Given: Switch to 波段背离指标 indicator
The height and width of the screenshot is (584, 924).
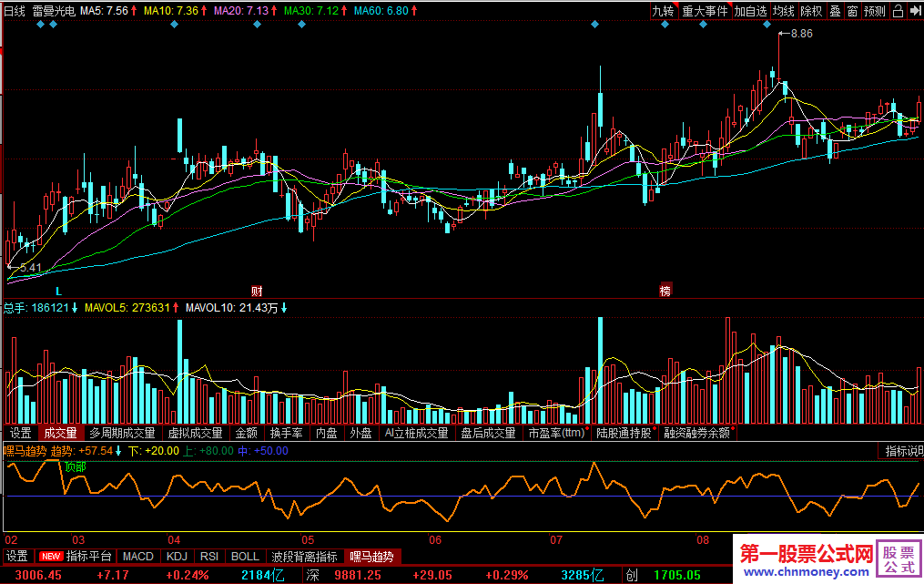Looking at the screenshot, I should coord(305,557).
